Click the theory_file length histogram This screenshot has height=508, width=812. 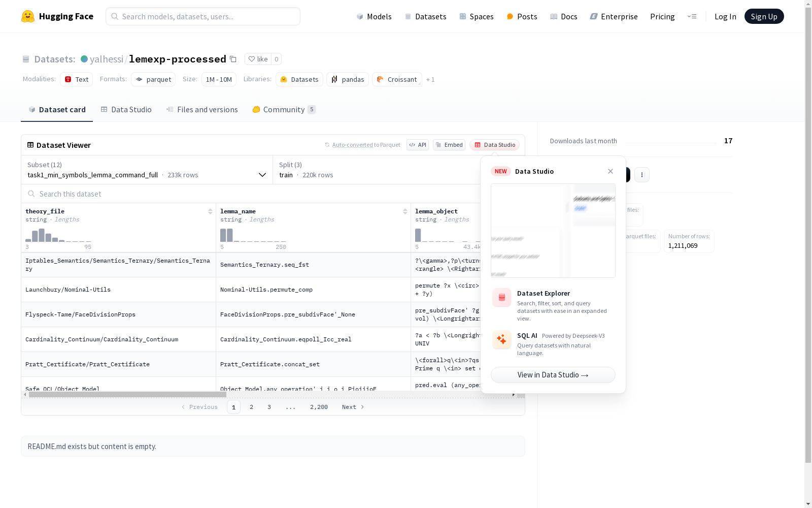(x=58, y=235)
